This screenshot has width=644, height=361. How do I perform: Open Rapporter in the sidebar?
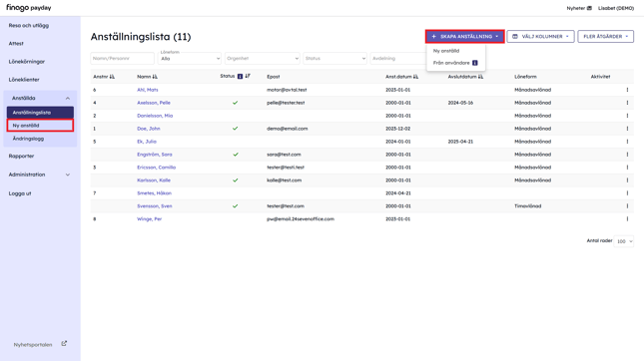(x=21, y=156)
